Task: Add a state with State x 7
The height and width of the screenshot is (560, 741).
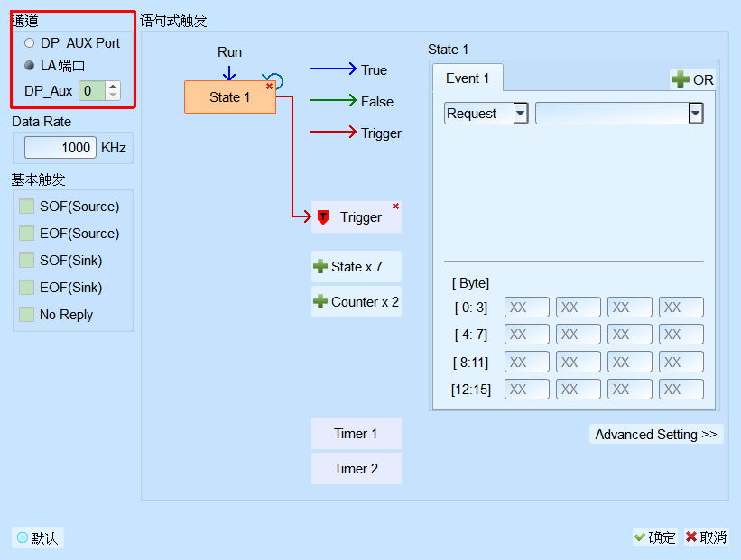Action: coord(357,266)
